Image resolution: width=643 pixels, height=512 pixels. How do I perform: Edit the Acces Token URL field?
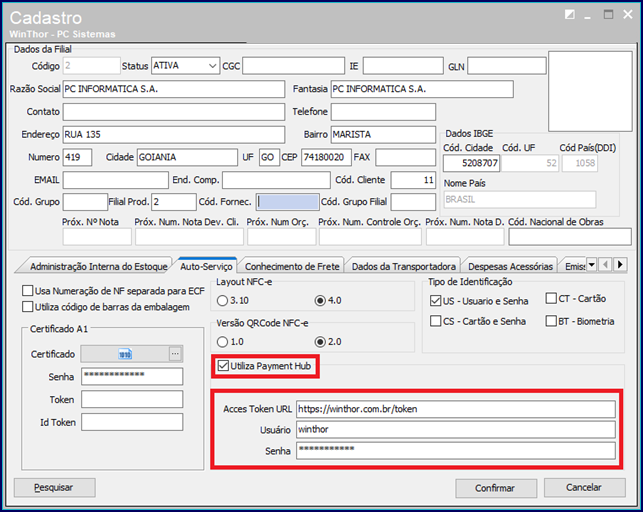456,409
